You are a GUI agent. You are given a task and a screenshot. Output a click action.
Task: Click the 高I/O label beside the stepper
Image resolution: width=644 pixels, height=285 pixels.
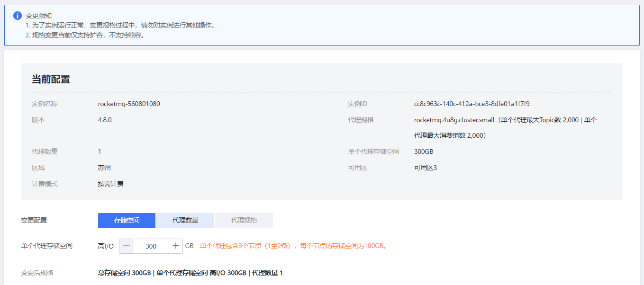pyautogui.click(x=106, y=246)
